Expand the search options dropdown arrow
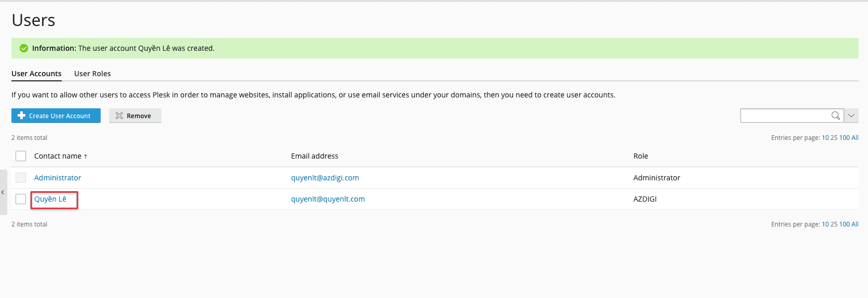 click(851, 116)
